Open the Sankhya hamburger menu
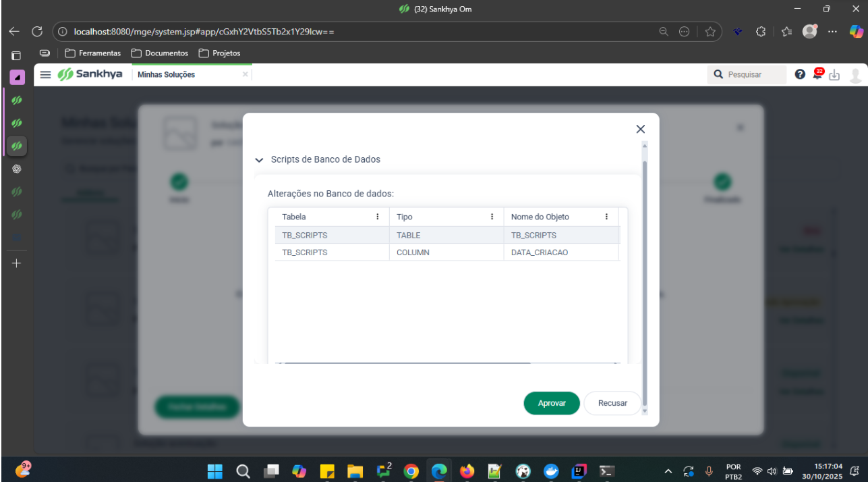868x482 pixels. point(45,74)
